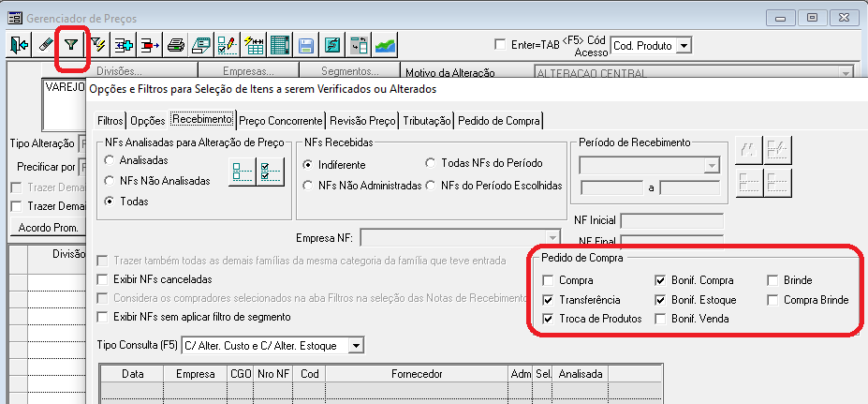Open the Preço Concorrente tab

281,120
